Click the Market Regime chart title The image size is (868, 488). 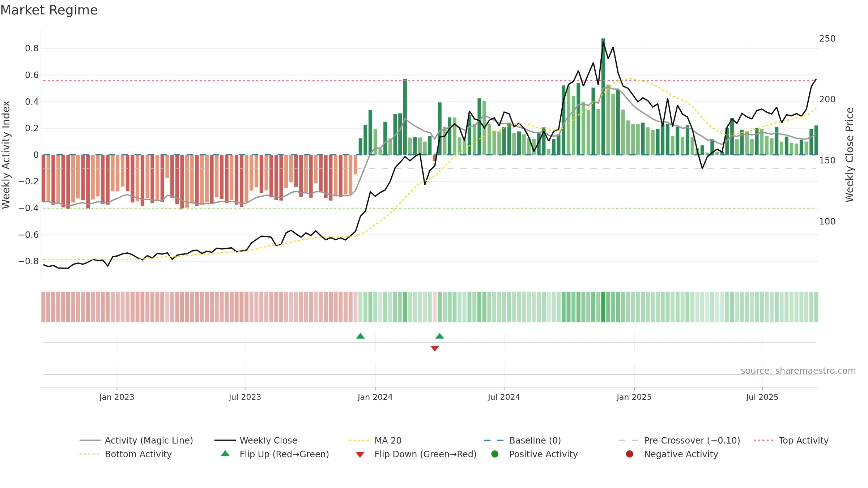coord(49,10)
